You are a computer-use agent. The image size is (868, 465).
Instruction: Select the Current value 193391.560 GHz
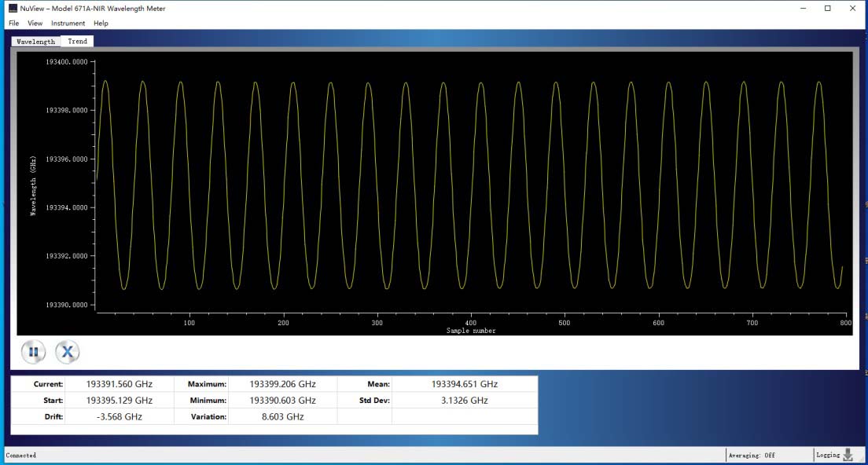pyautogui.click(x=119, y=384)
